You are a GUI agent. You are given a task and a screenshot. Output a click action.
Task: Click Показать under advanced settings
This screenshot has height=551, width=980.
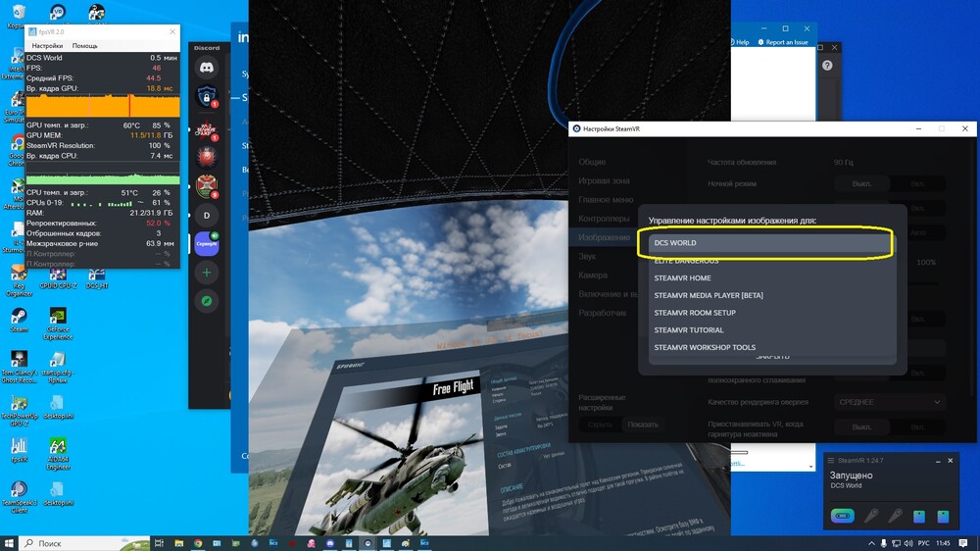click(x=643, y=425)
